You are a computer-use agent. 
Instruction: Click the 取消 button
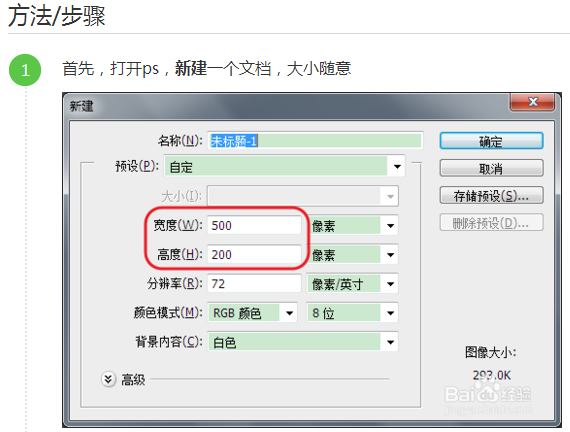coord(491,168)
